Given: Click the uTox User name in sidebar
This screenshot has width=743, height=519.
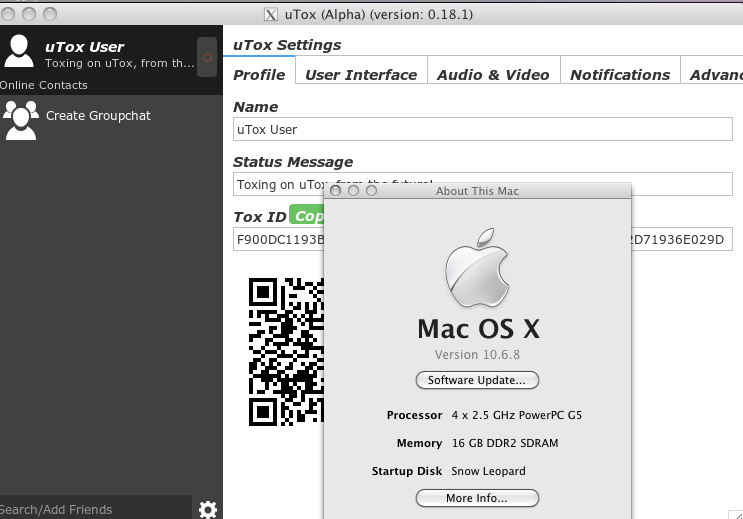Looking at the screenshot, I should (84, 47).
